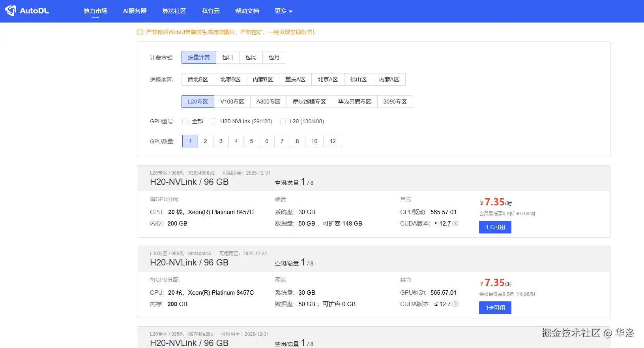Click machine ID 53934898e2
Viewport: 644px width, 348px height.
click(201, 173)
